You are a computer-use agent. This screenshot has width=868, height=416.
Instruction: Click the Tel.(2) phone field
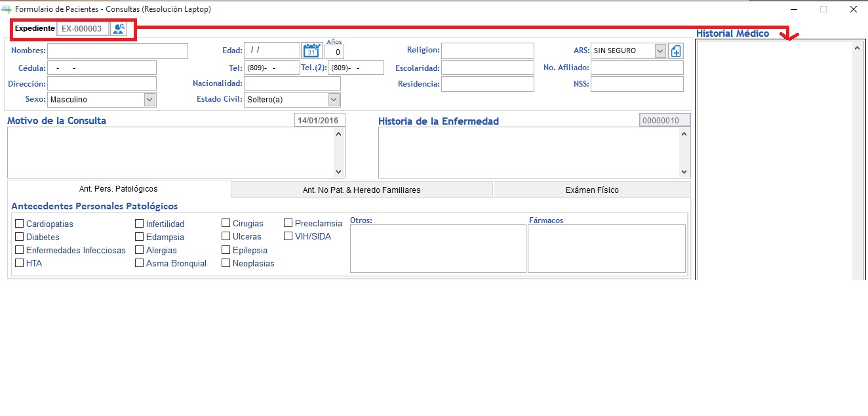[356, 68]
